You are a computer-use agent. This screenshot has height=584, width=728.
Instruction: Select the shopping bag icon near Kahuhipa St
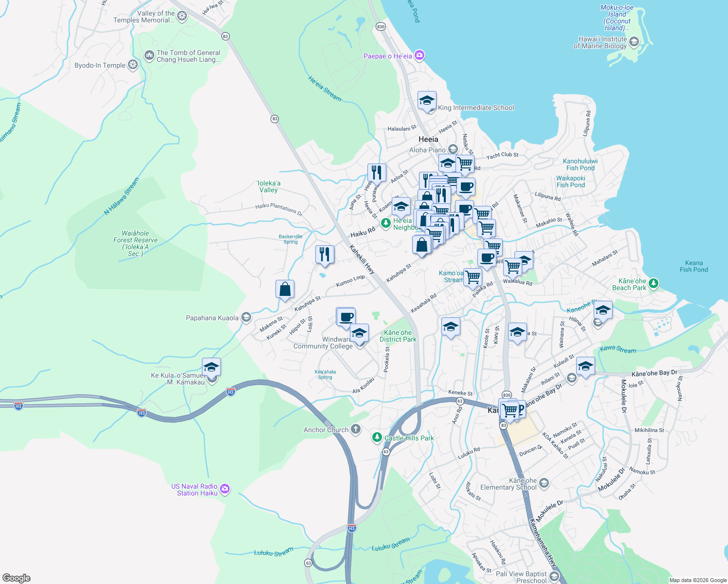point(284,289)
